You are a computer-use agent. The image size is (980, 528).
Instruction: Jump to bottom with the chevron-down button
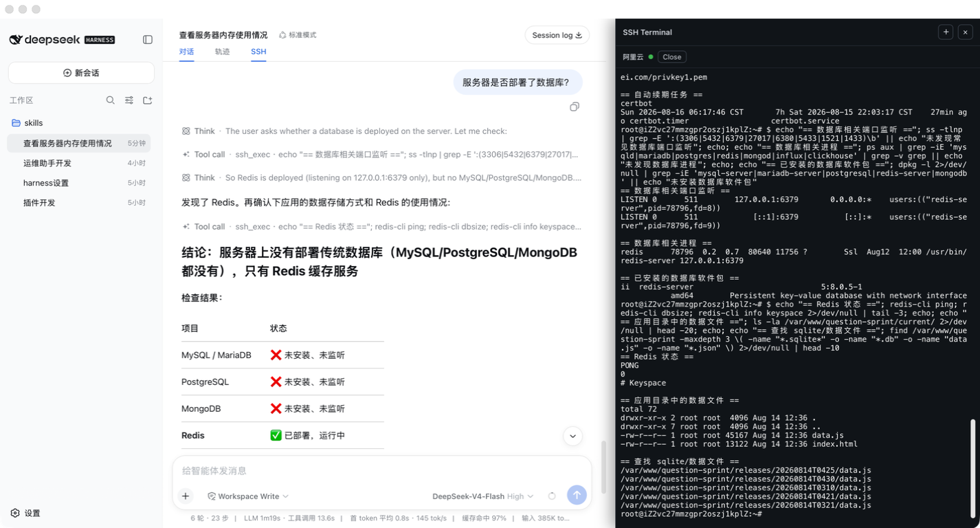pos(572,436)
